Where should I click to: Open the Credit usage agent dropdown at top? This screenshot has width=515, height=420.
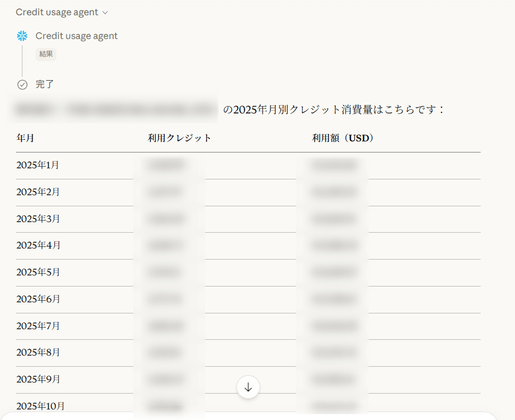coord(62,12)
